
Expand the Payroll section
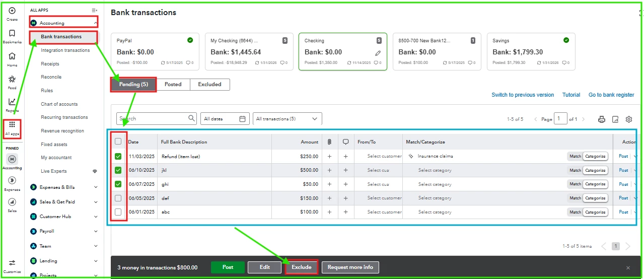[96, 231]
